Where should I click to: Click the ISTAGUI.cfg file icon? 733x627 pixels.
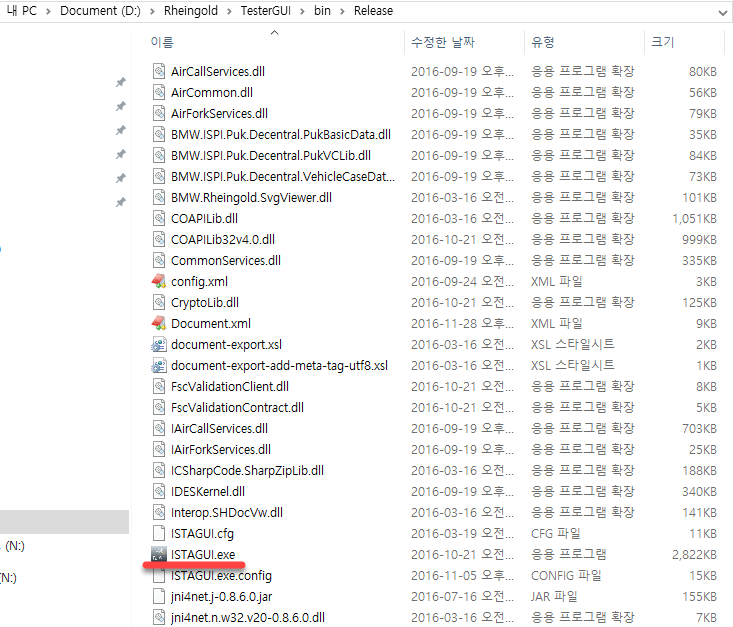(159, 533)
